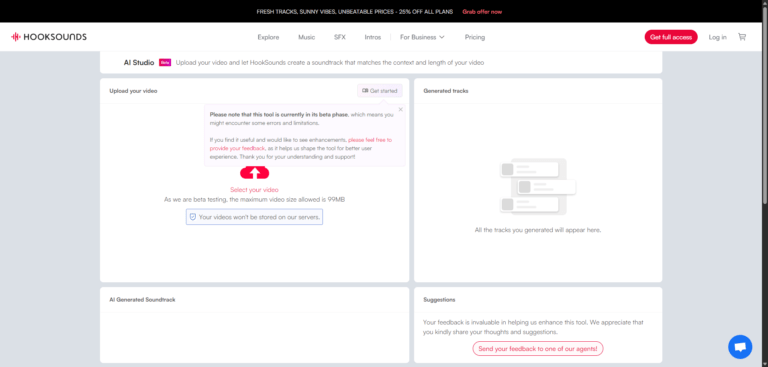Image resolution: width=768 pixels, height=367 pixels.
Task: Open the live chat bubble
Action: pyautogui.click(x=740, y=347)
